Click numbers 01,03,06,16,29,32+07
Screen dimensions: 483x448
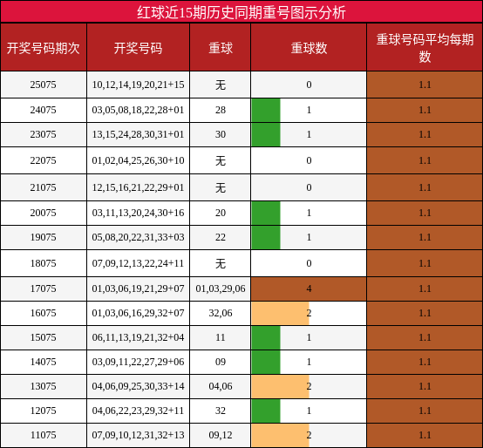138,313
